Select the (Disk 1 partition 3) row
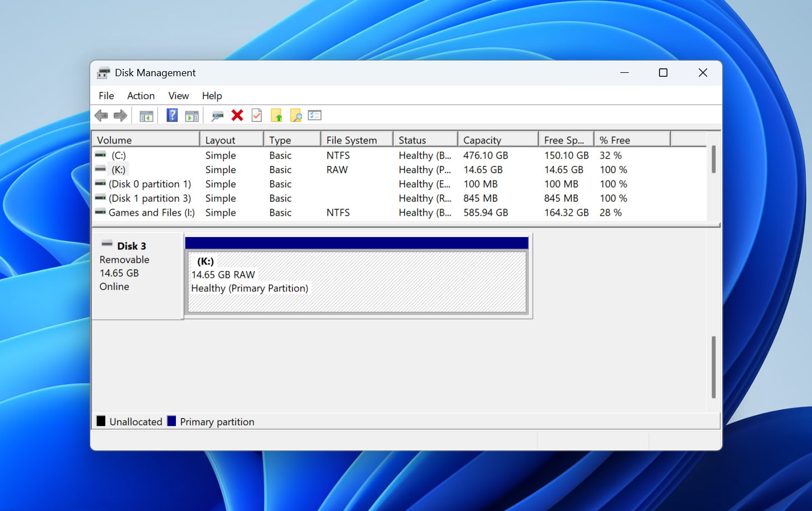This screenshot has height=511, width=812. point(400,198)
